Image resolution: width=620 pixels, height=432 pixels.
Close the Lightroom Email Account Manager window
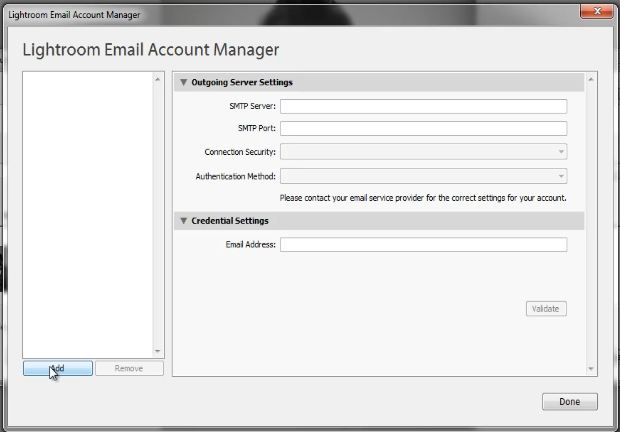coord(597,11)
